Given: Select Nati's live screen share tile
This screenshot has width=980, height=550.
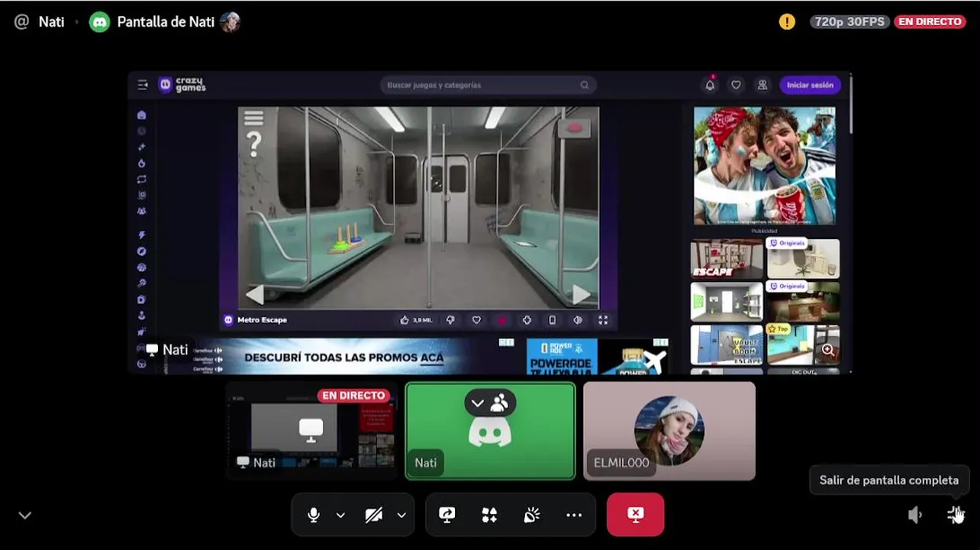Looking at the screenshot, I should click(x=311, y=430).
